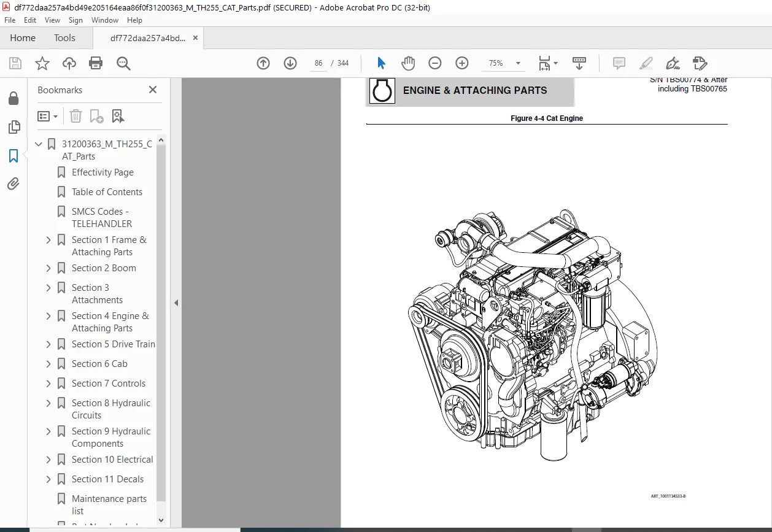Expand Section 10 Electrical bookmark
The height and width of the screenshot is (532, 772).
tap(48, 460)
